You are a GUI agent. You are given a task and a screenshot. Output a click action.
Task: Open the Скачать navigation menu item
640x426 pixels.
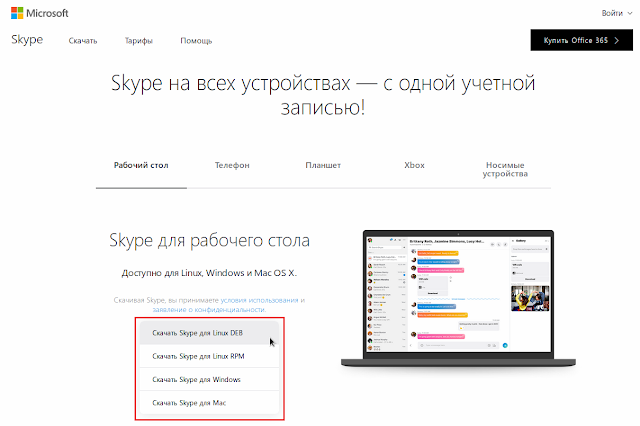tap(83, 41)
